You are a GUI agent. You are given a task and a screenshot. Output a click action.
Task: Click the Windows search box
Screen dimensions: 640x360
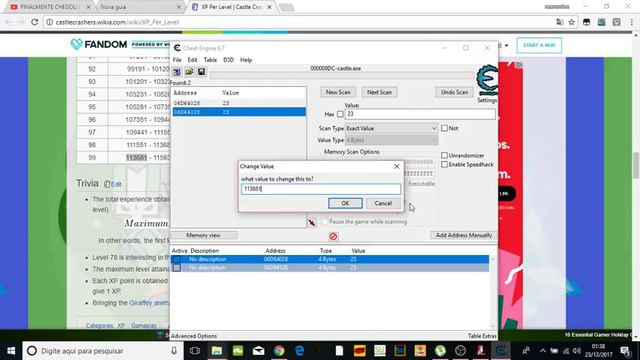102,351
